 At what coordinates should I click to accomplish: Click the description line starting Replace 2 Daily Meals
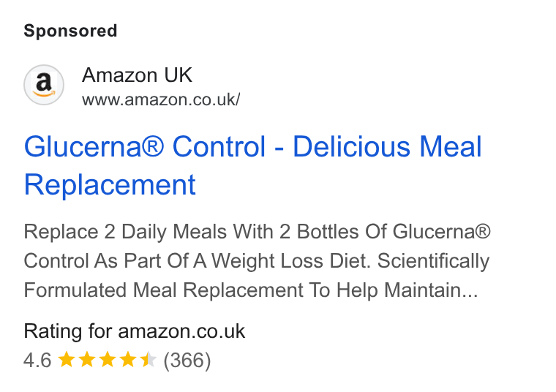coord(257,232)
